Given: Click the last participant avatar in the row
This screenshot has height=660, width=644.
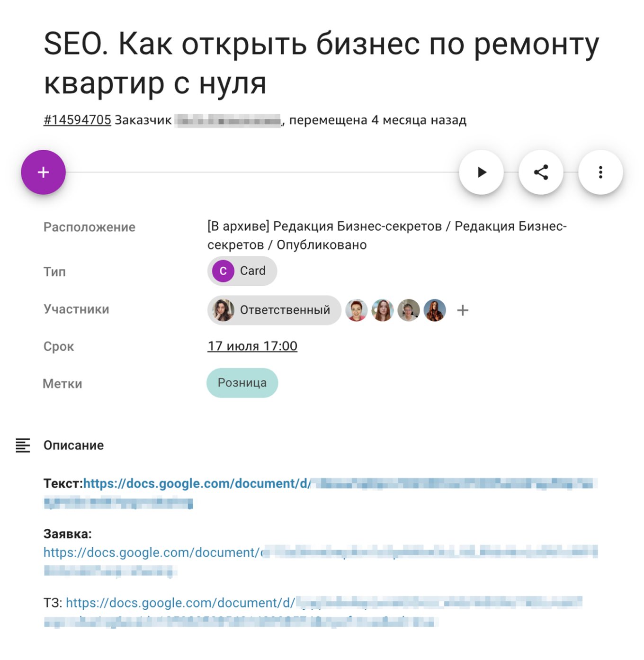Looking at the screenshot, I should tap(435, 310).
